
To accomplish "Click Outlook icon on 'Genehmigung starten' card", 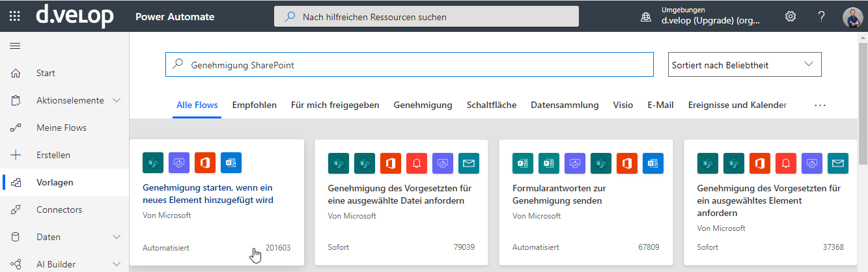I will point(231,163).
